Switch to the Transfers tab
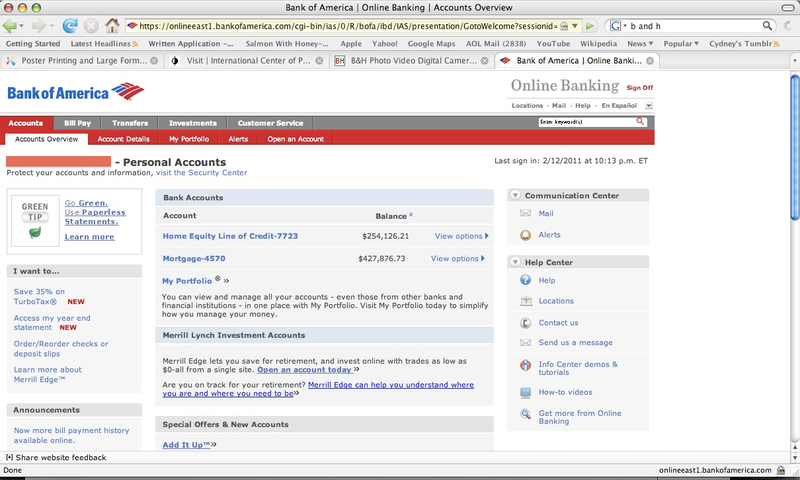The image size is (800, 480). click(130, 123)
